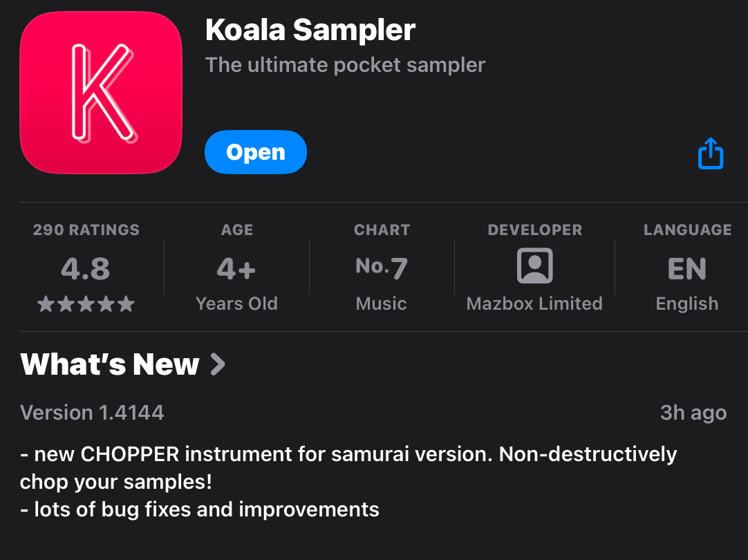Select the release notes text about CHOPPER instrument
The image size is (748, 560).
point(348,468)
